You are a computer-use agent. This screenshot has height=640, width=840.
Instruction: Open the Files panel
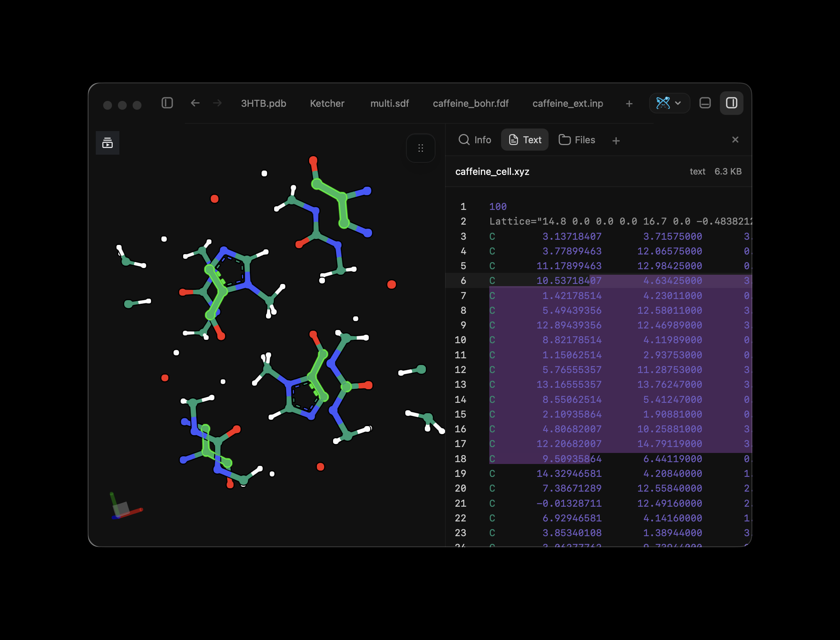577,140
